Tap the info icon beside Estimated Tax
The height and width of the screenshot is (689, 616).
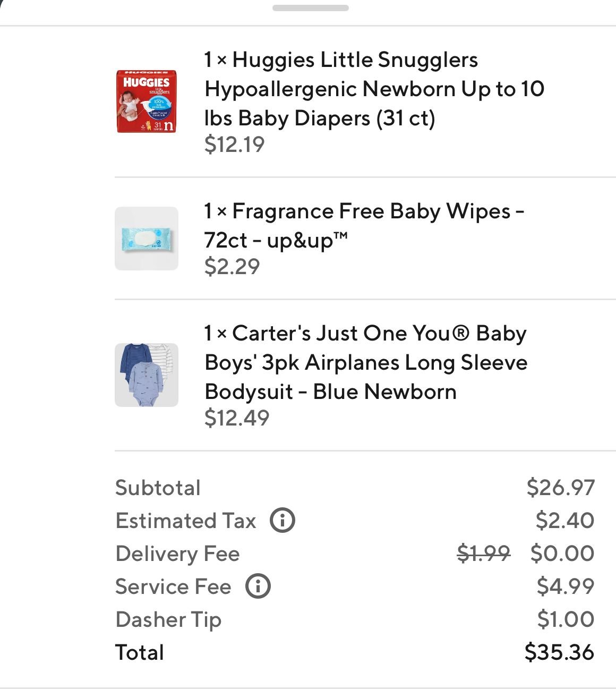click(283, 521)
